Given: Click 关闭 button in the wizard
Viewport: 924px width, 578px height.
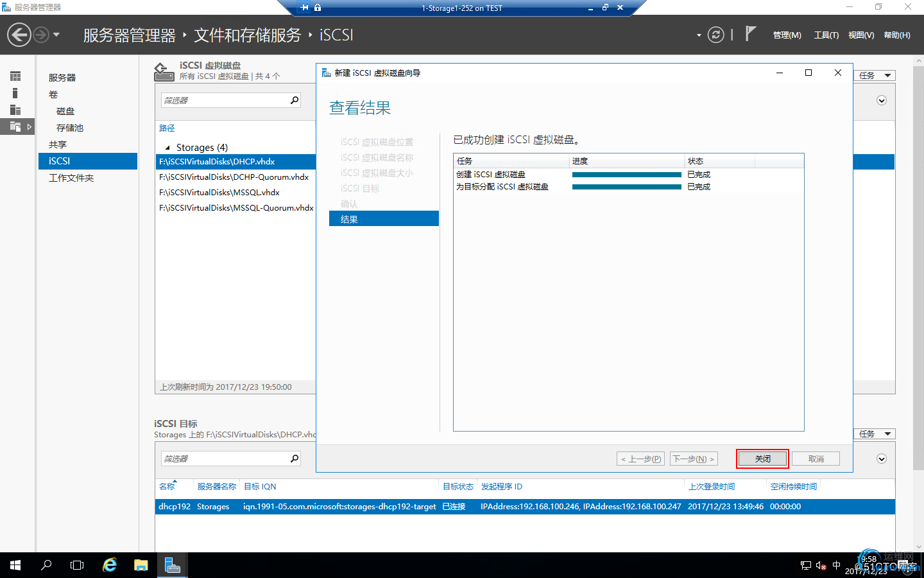Looking at the screenshot, I should (x=762, y=459).
